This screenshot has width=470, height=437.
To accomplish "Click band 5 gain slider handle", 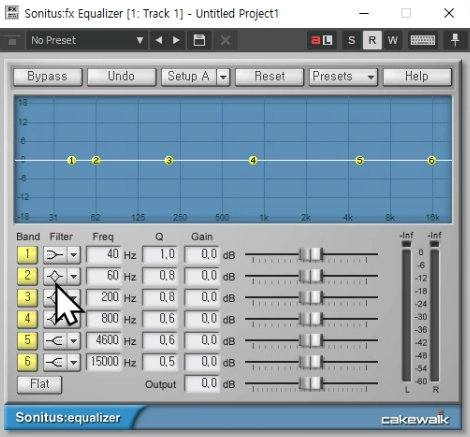I will pyautogui.click(x=311, y=341).
